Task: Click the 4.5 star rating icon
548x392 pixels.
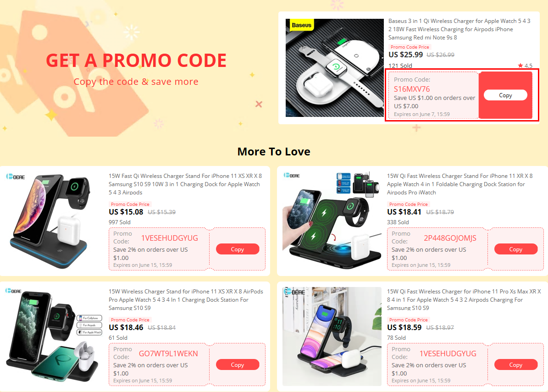Action: pos(520,65)
